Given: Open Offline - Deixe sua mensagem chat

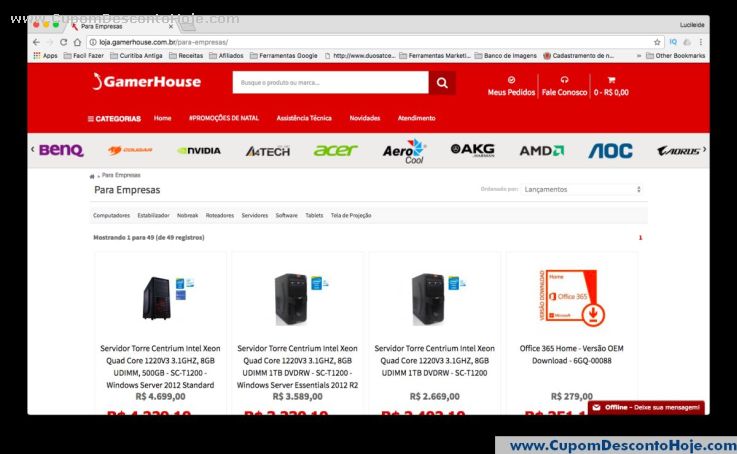Looking at the screenshot, I should pos(646,407).
